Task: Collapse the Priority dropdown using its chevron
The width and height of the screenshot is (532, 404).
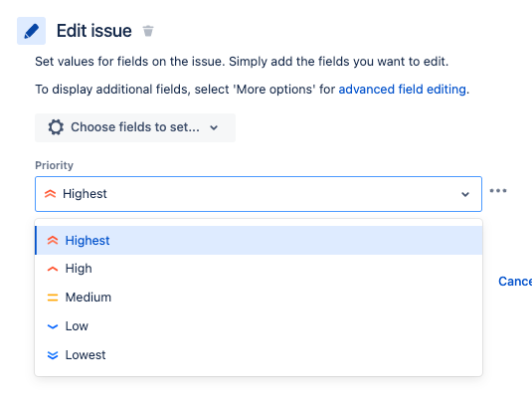Action: (465, 194)
